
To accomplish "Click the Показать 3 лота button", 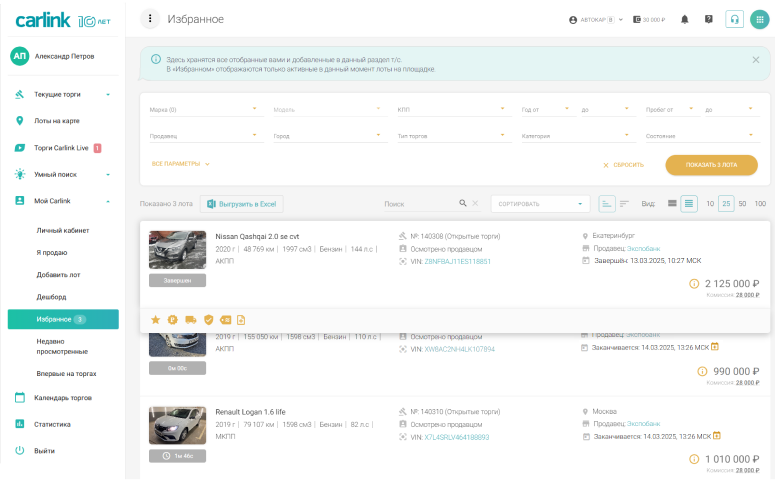I will tap(711, 164).
